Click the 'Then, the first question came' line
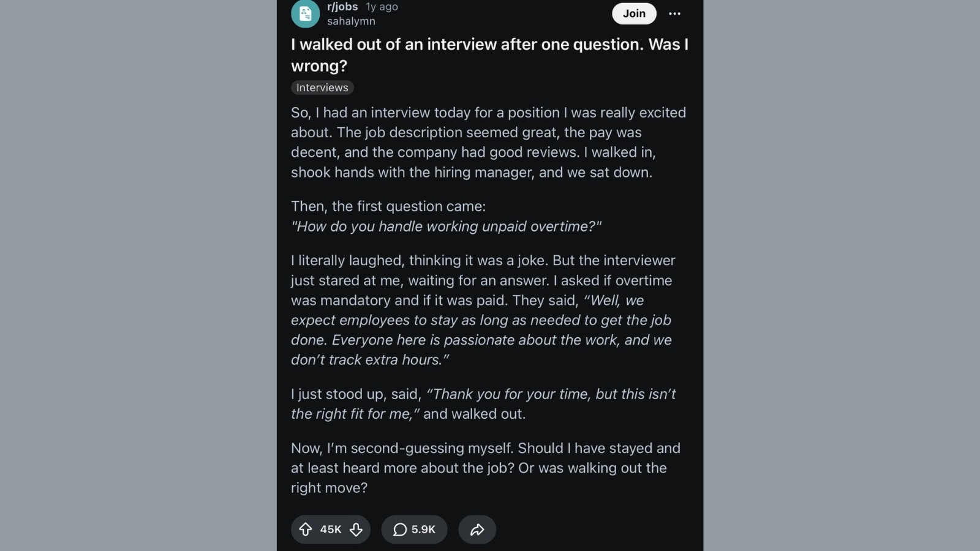This screenshot has height=551, width=980. [x=388, y=206]
